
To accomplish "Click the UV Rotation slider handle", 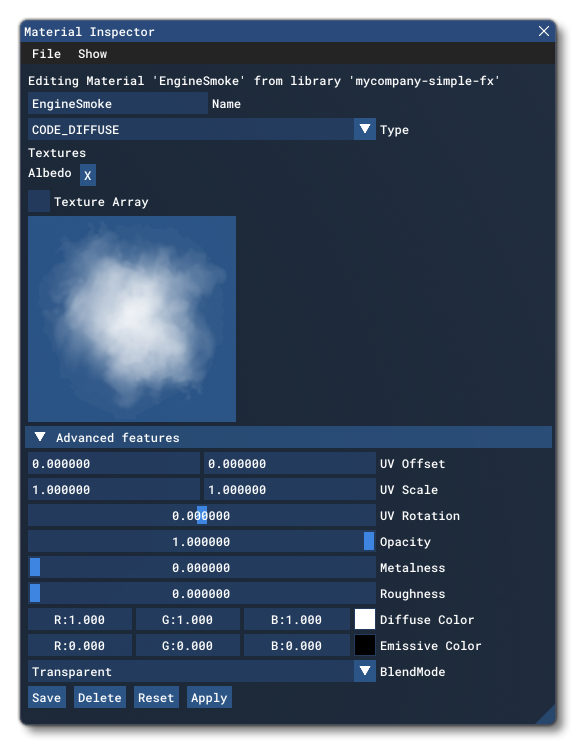I will [202, 515].
